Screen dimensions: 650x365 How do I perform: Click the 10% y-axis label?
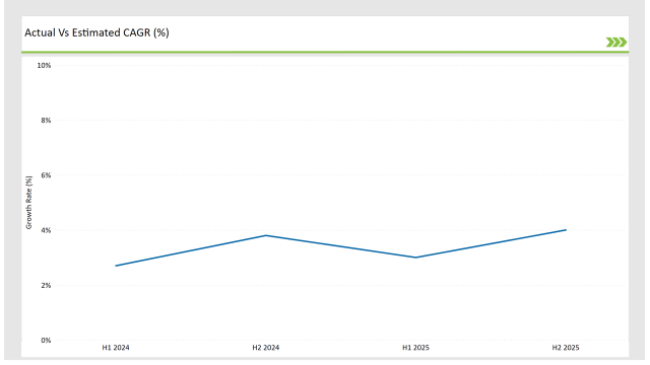pyautogui.click(x=44, y=66)
